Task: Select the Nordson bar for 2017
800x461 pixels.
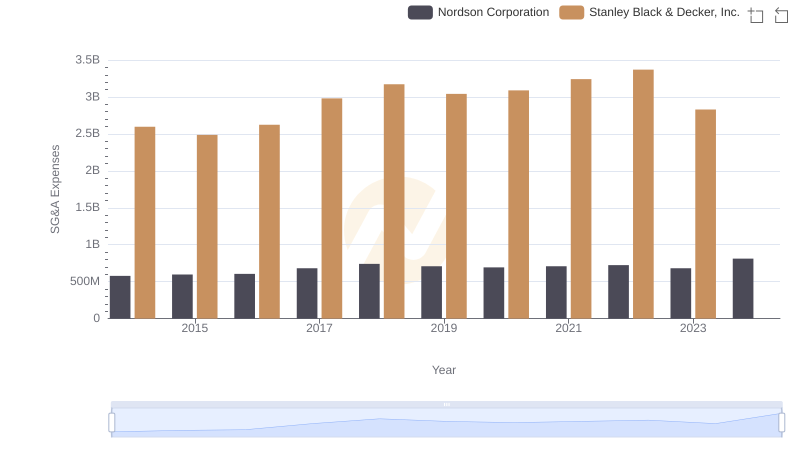Action: 307,293
